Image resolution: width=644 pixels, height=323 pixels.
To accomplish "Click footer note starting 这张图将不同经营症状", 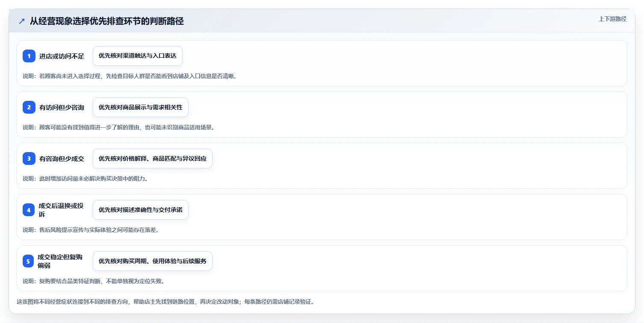I will [x=166, y=302].
